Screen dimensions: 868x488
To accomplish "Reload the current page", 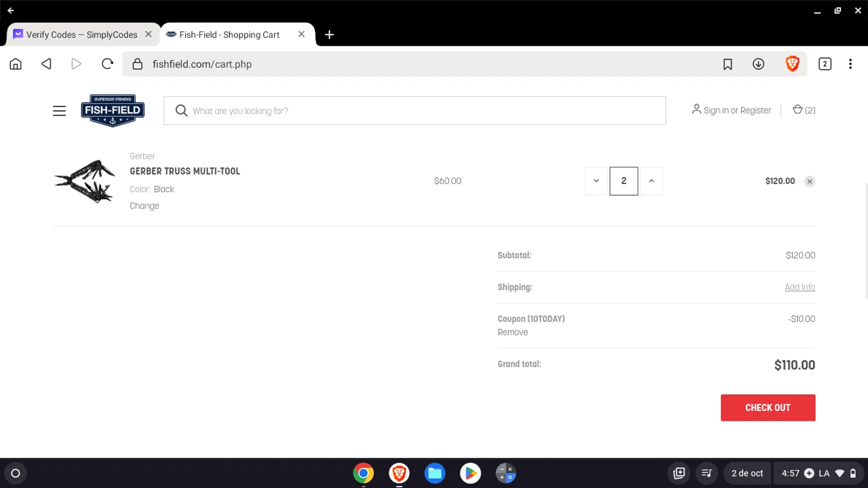I will [107, 64].
